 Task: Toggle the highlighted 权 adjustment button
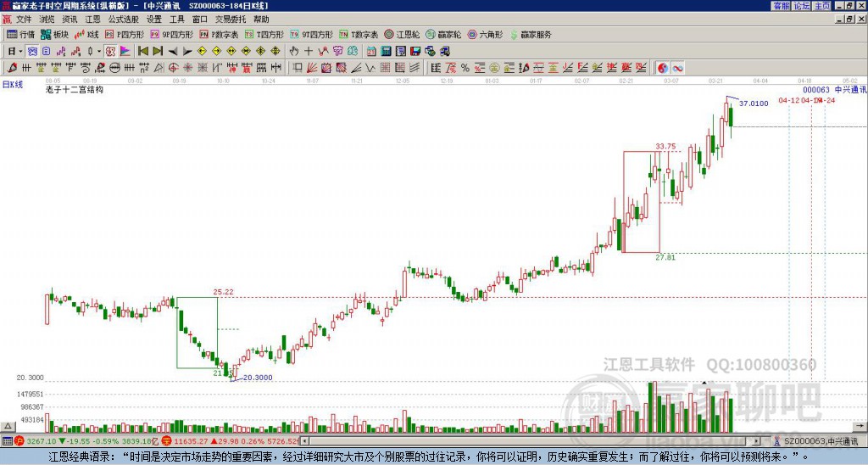coord(110,52)
